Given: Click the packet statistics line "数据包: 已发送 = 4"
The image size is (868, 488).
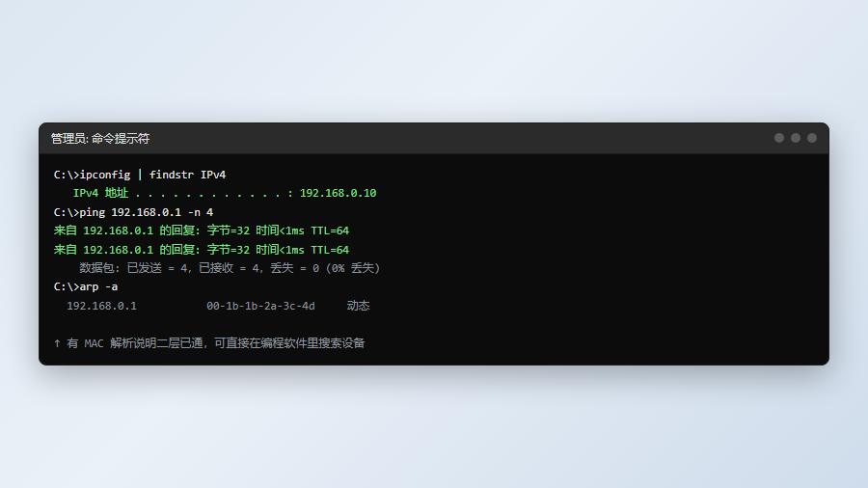Looking at the screenshot, I should (230, 268).
